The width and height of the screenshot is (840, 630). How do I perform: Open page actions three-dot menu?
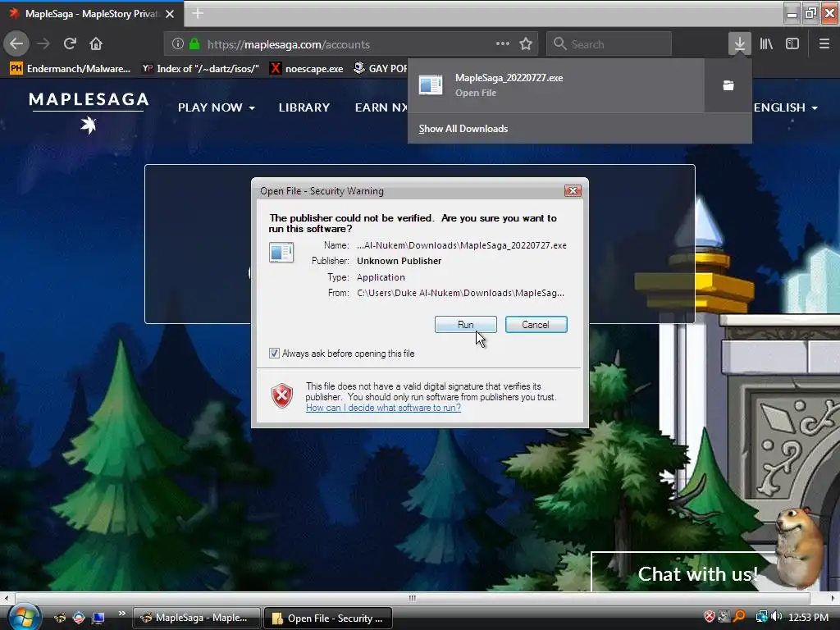coord(503,44)
